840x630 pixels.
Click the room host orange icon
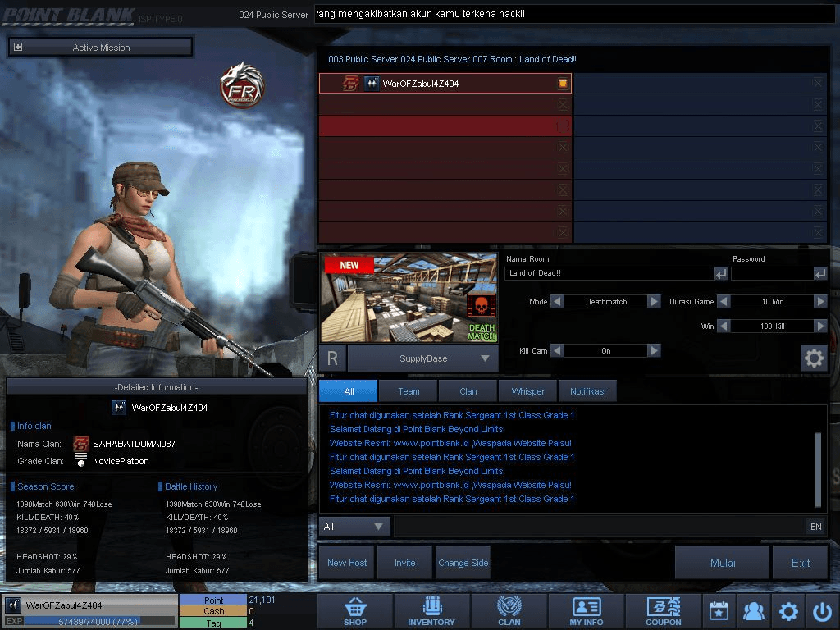pos(563,83)
